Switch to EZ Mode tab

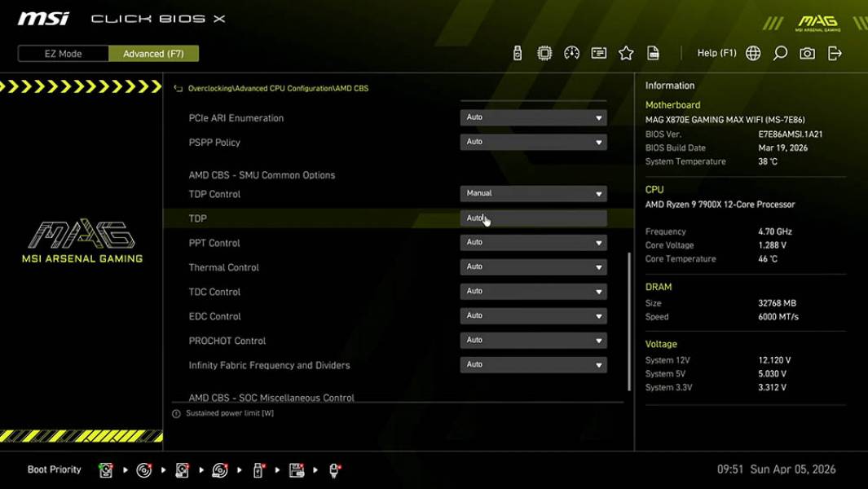[x=62, y=53]
